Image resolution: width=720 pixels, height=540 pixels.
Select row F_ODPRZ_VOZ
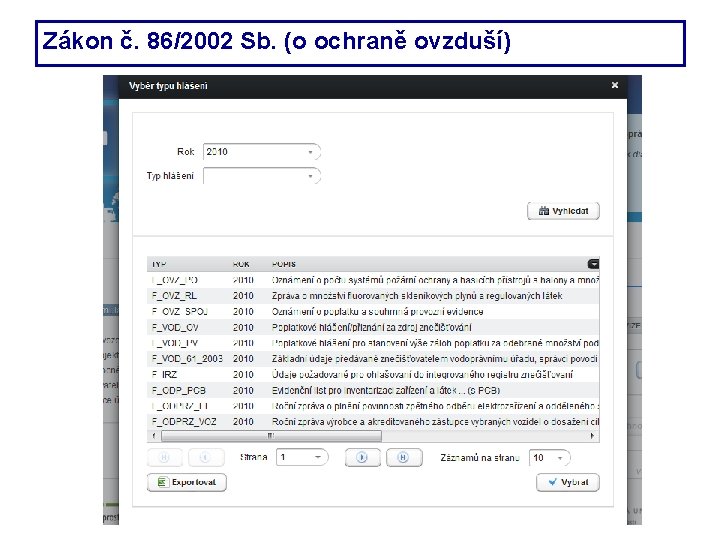(x=373, y=422)
